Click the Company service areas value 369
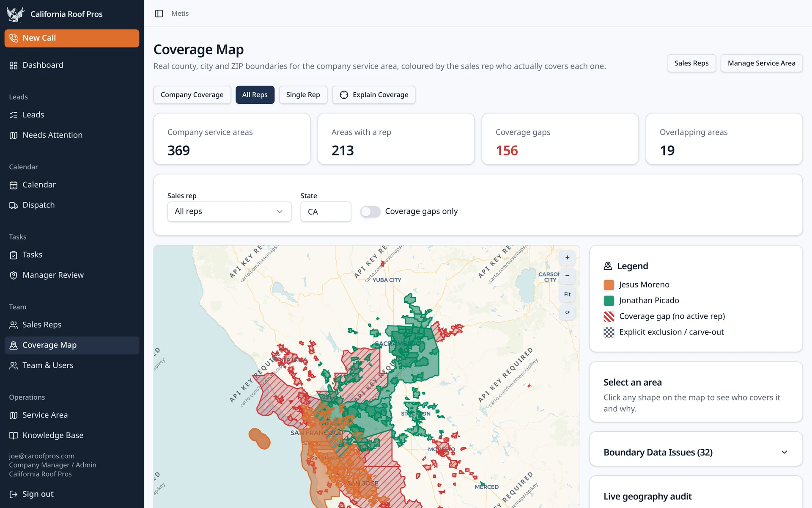Image resolution: width=812 pixels, height=508 pixels. tap(178, 150)
